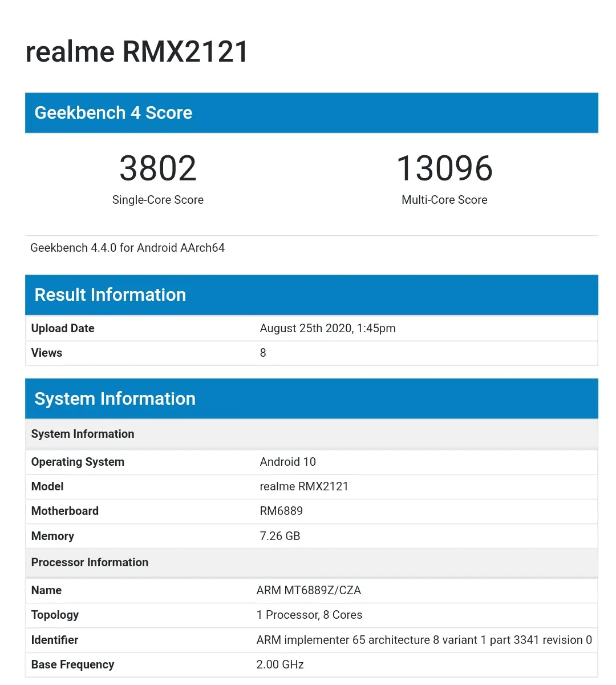Click the Operating System label
This screenshot has height=685, width=616.
78,462
